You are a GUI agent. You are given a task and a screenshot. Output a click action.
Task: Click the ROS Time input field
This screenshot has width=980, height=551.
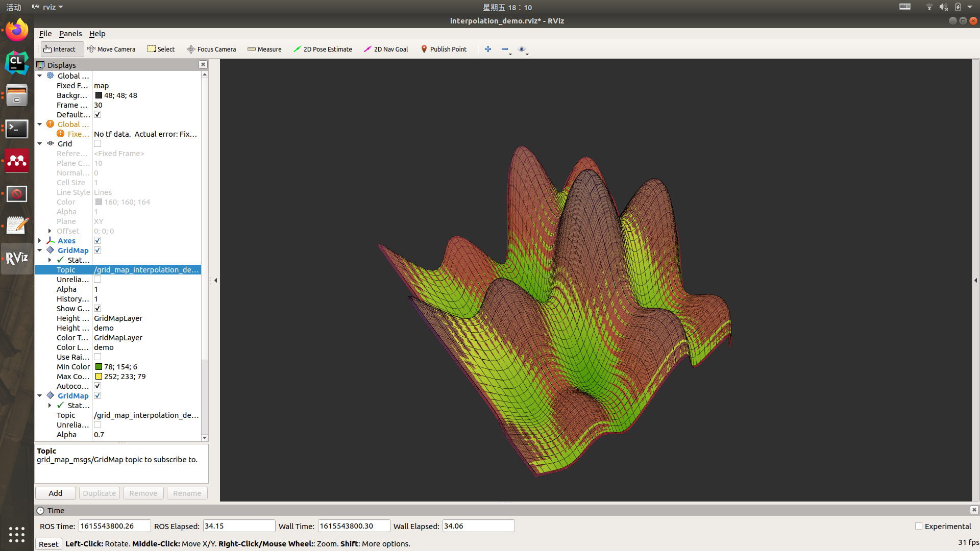[x=114, y=526]
